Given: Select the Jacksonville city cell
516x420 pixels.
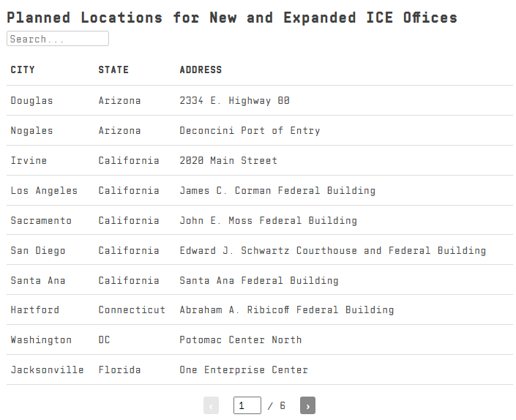Looking at the screenshot, I should pos(47,370).
